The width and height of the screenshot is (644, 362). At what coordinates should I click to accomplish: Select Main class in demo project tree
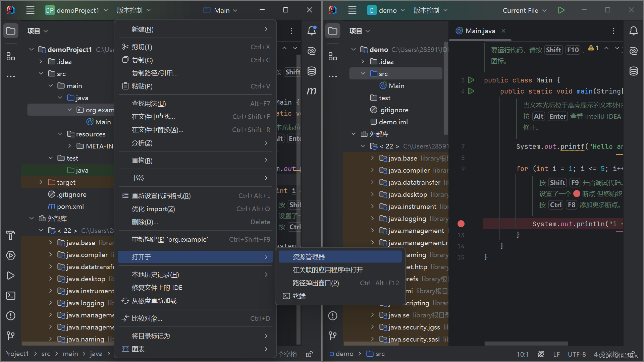[x=392, y=86]
